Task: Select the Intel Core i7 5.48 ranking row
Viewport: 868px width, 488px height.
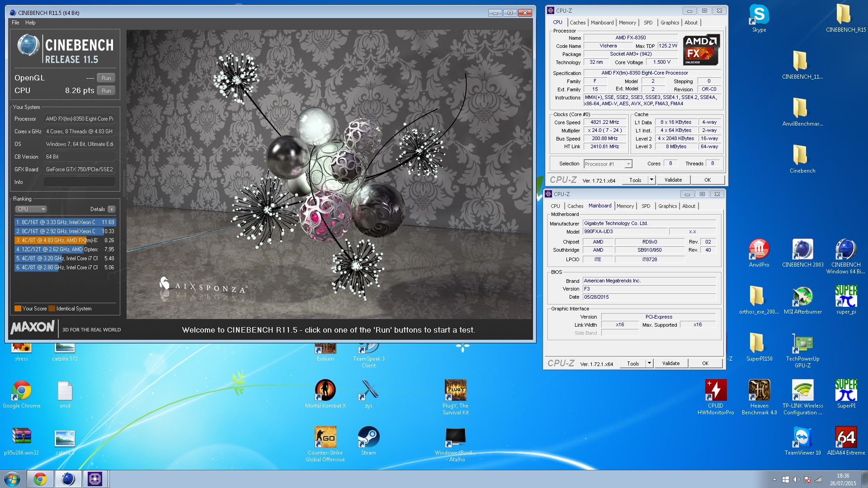Action: coord(66,258)
